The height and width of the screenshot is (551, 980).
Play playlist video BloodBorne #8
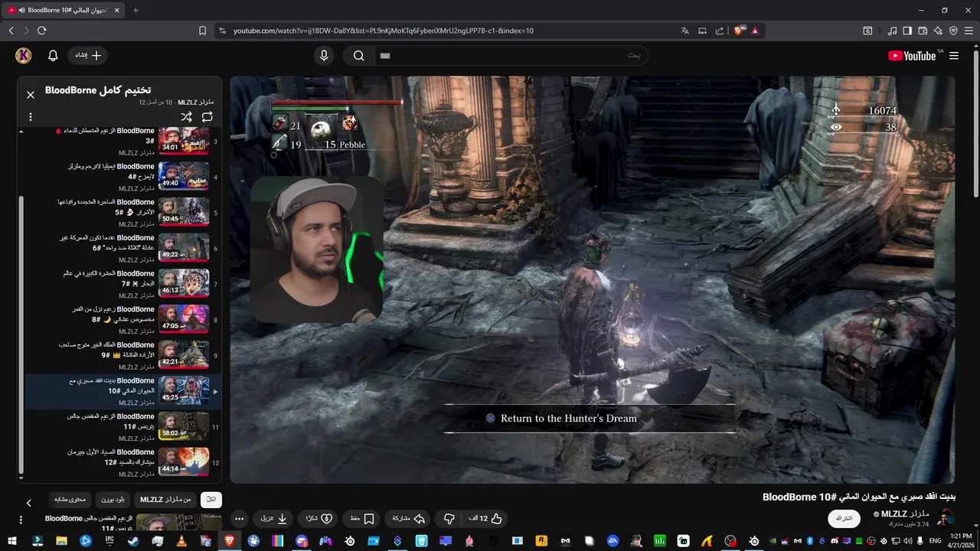point(122,320)
